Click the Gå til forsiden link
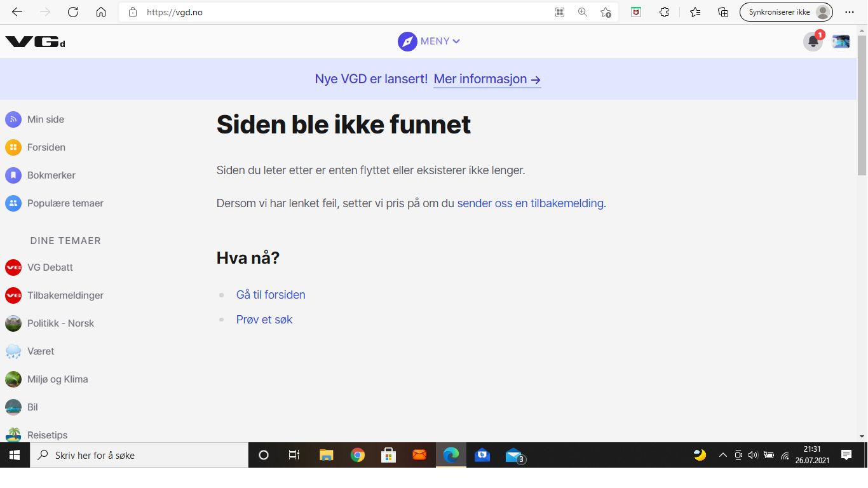 271,295
